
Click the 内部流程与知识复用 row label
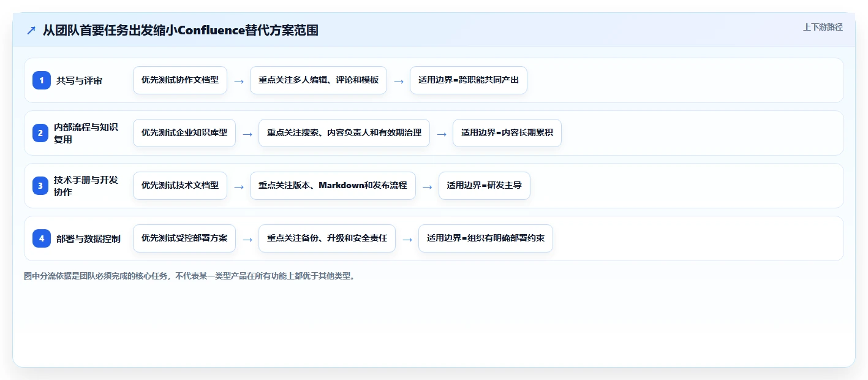click(86, 133)
